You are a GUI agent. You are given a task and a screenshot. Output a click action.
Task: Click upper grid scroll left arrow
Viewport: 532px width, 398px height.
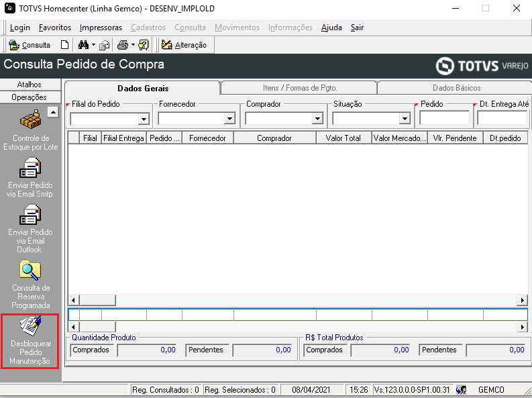pos(74,300)
